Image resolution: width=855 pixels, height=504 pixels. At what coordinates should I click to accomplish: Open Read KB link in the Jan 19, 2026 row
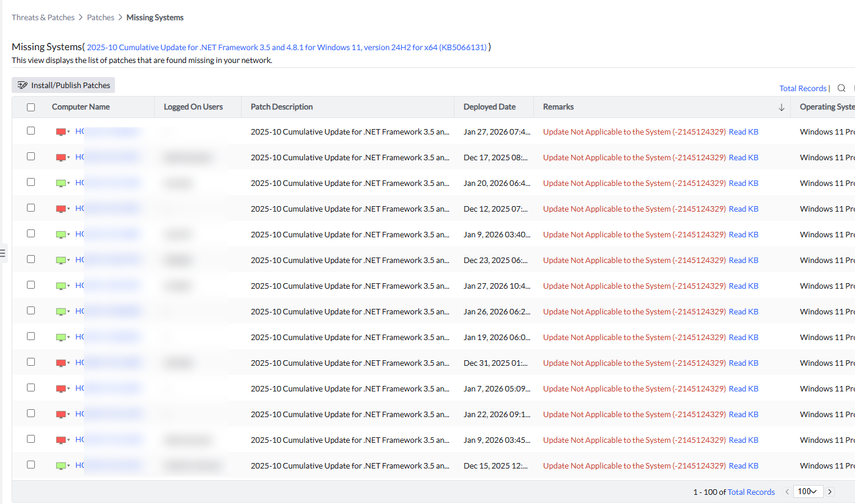(743, 338)
